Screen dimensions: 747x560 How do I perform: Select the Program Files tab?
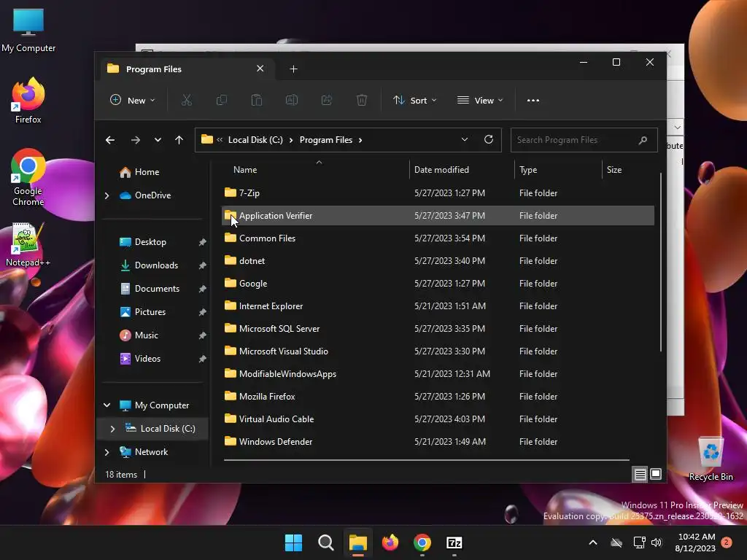[x=186, y=69]
